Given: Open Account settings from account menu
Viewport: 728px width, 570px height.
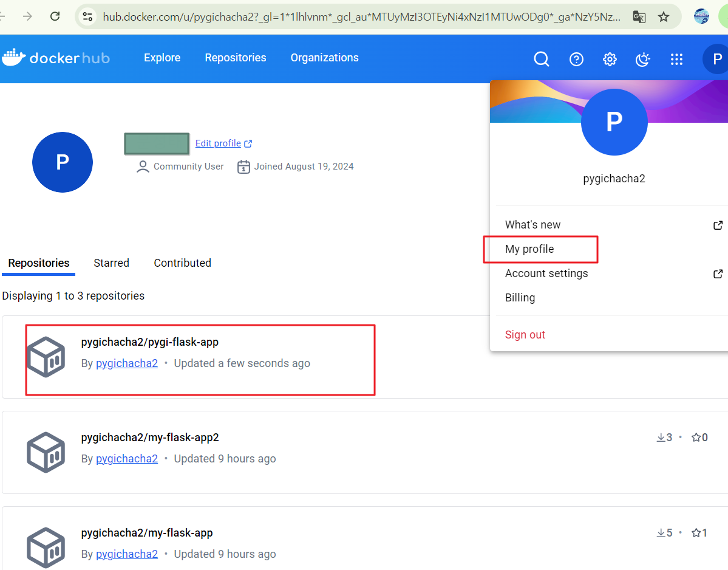Looking at the screenshot, I should (546, 273).
